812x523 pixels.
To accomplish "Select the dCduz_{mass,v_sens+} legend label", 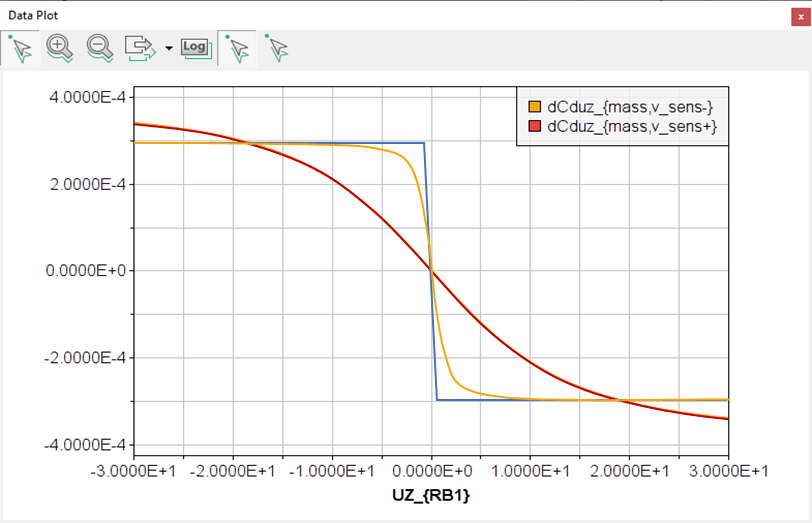I will pyautogui.click(x=632, y=126).
